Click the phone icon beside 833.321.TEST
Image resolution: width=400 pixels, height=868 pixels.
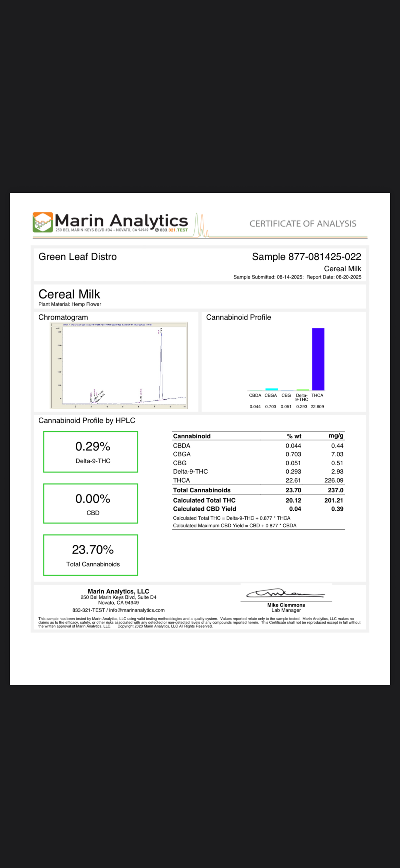[157, 230]
